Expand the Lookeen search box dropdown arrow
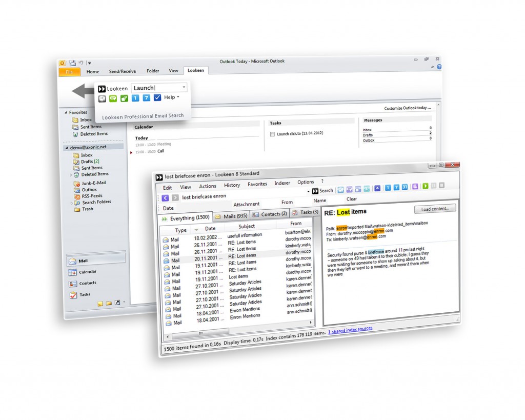525x420 pixels. pos(183,88)
